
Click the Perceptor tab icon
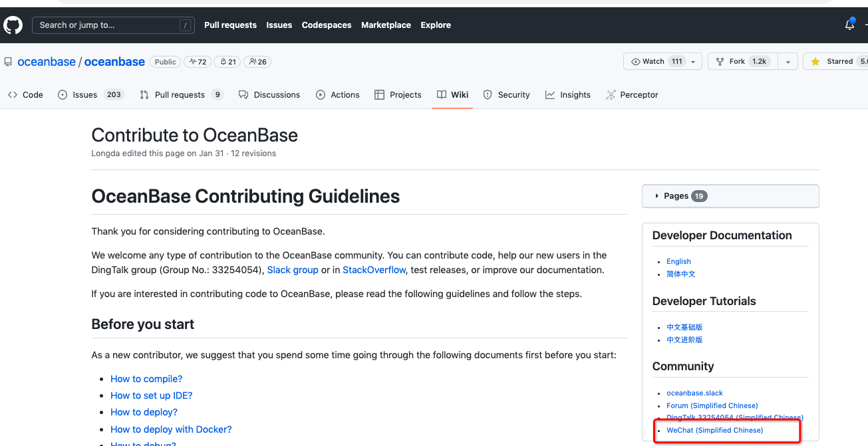pyautogui.click(x=611, y=95)
